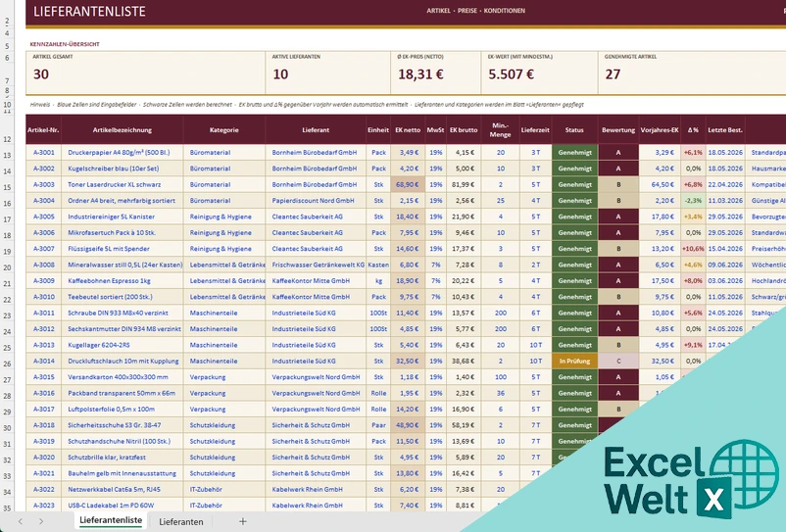Image resolution: width=786 pixels, height=532 pixels.
Task: Go to next sheet with right arrow
Action: point(41,521)
